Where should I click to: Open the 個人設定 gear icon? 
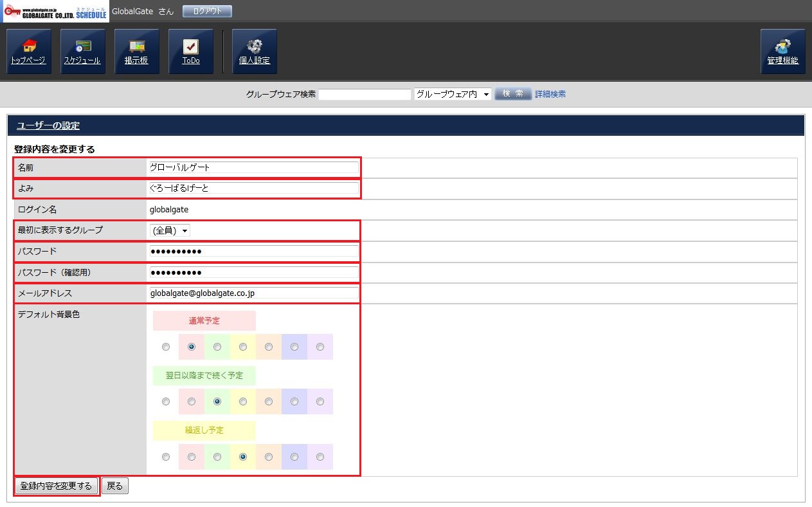[x=254, y=51]
